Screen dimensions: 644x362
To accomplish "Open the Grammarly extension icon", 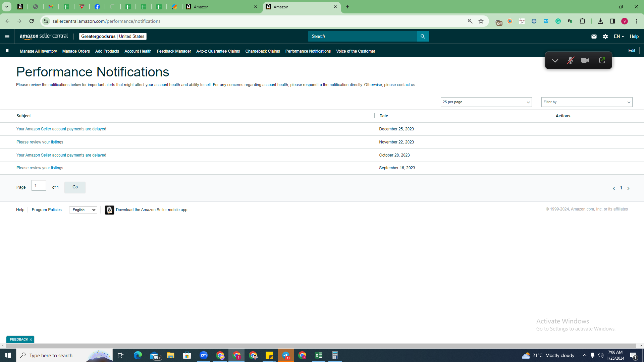I will point(558,21).
